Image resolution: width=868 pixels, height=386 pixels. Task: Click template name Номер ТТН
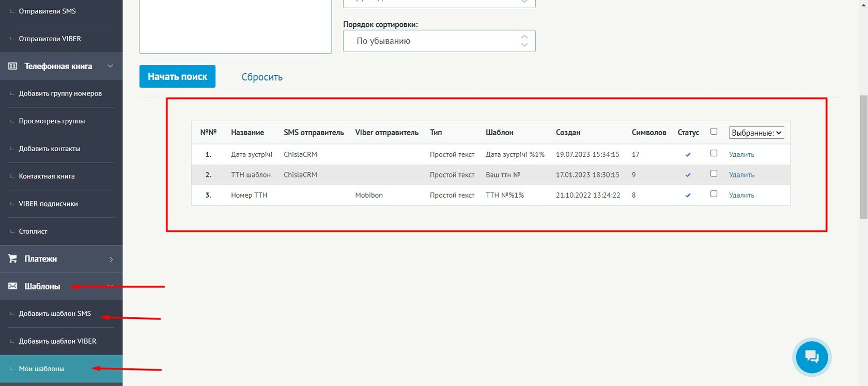249,195
